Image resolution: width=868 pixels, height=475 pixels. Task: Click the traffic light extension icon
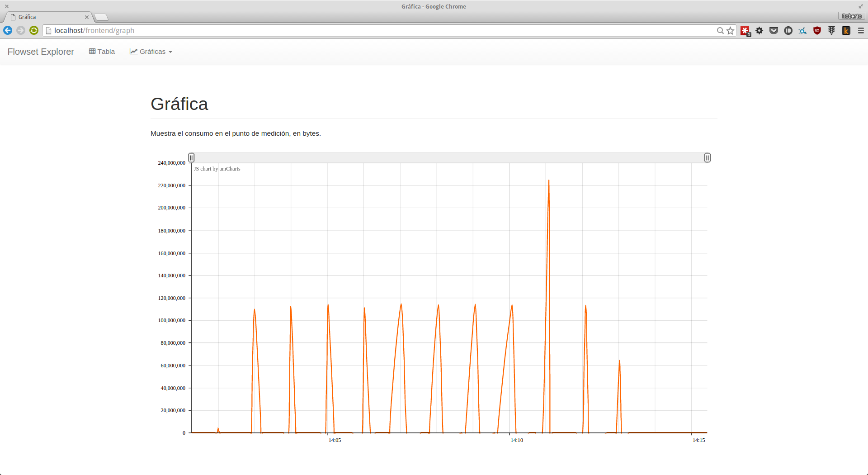[x=832, y=31]
